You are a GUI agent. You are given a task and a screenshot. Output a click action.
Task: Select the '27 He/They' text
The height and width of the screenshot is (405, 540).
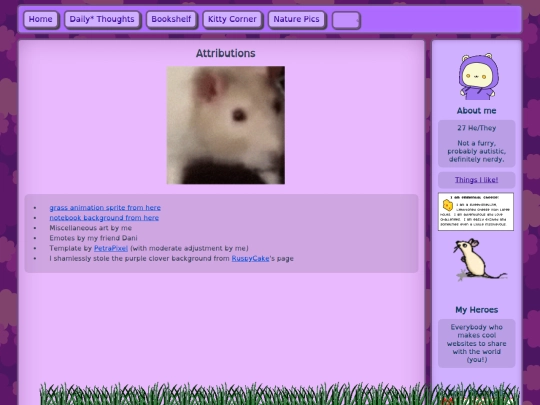click(477, 128)
